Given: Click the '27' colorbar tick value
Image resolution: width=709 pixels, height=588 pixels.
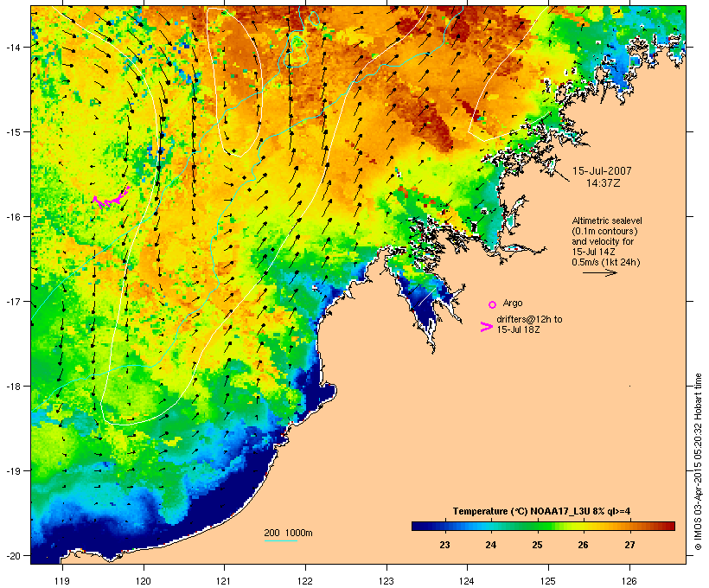Looking at the screenshot, I should click(629, 545).
